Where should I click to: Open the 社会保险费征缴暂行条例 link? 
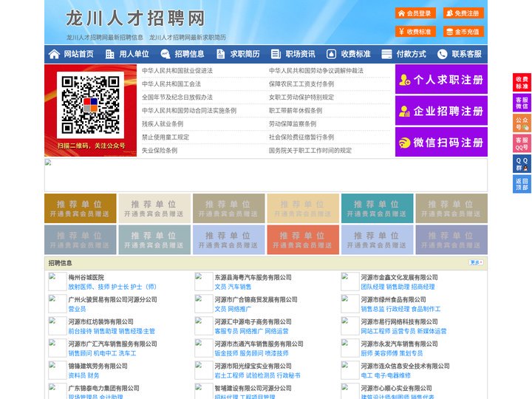pyautogui.click(x=301, y=137)
